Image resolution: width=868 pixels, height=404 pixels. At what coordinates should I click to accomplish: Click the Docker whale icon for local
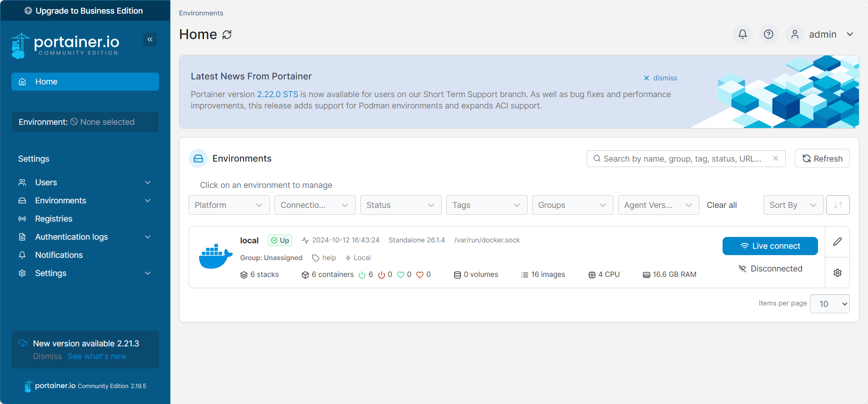point(215,256)
